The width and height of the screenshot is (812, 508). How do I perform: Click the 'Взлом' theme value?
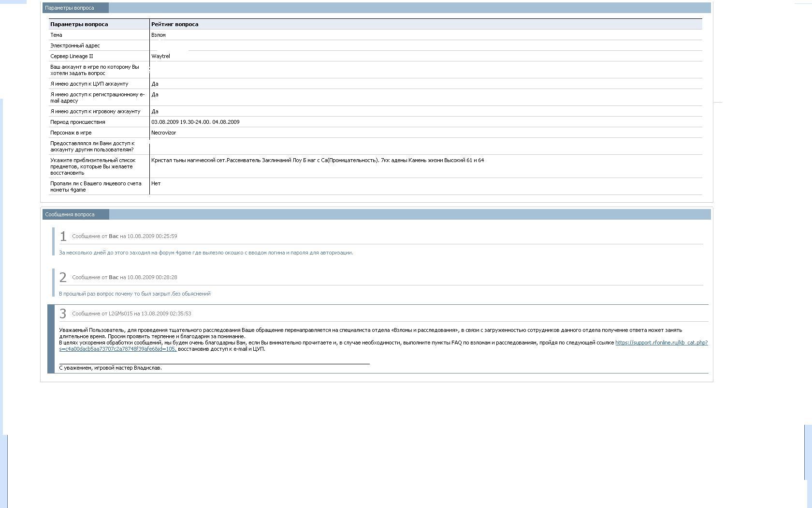coord(159,35)
